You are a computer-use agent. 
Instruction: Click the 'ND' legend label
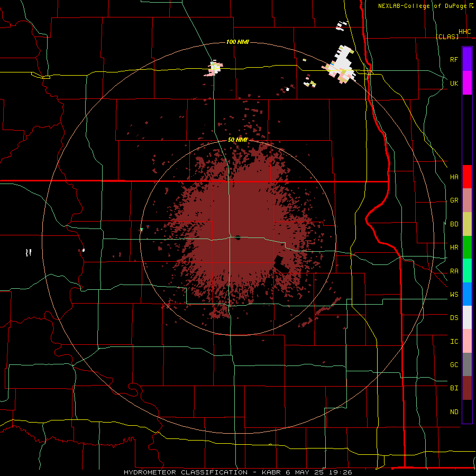pyautogui.click(x=454, y=412)
